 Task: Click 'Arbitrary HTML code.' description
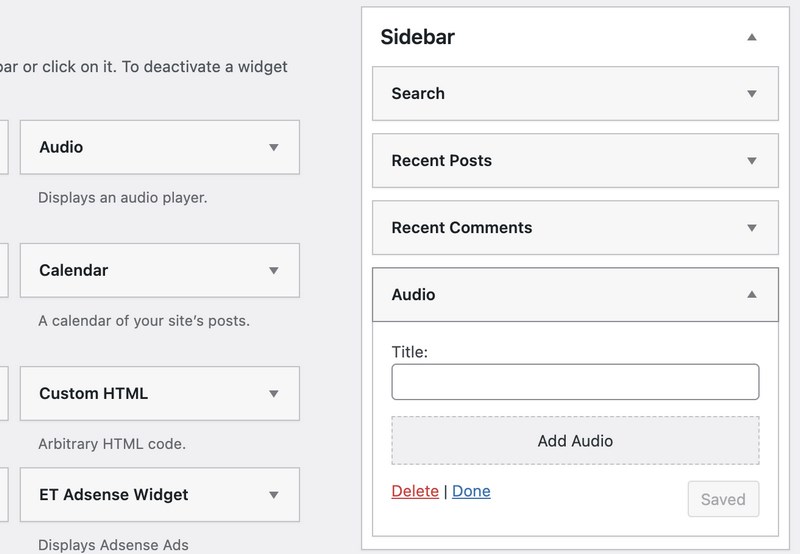112,444
